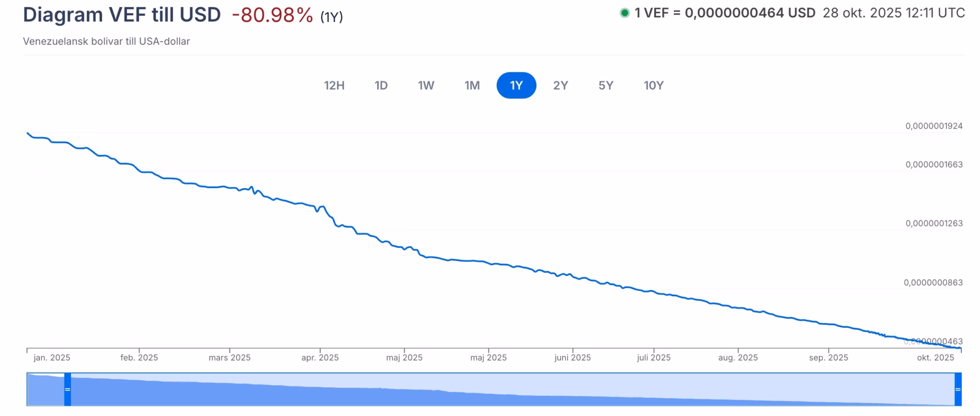Select the 5Y time range
The height and width of the screenshot is (416, 980).
[606, 85]
